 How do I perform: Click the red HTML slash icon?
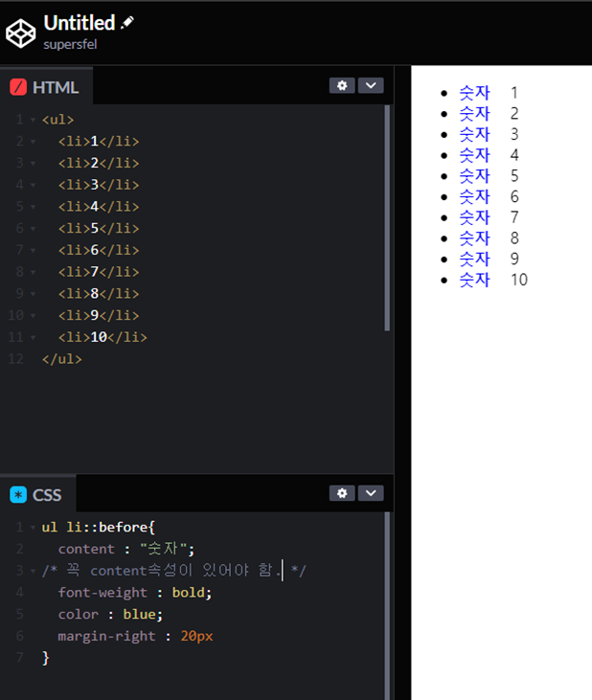click(18, 87)
